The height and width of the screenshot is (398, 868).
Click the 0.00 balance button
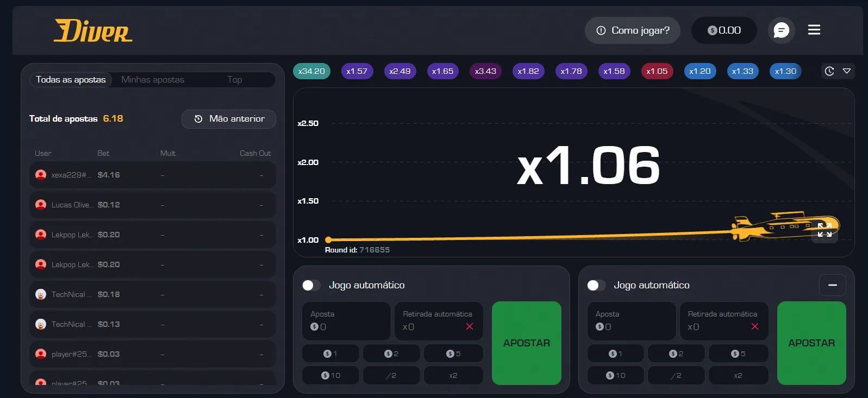[724, 30]
